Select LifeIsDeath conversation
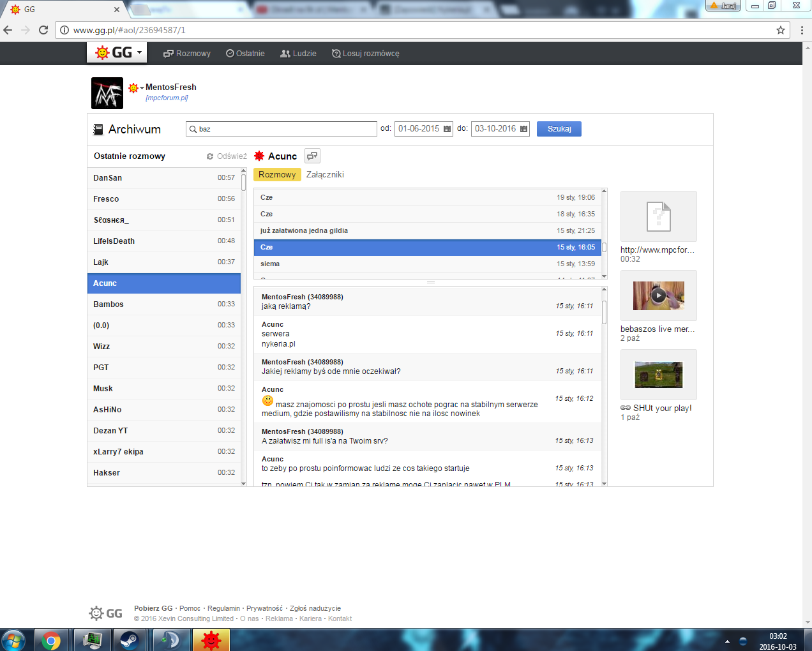This screenshot has height=651, width=812. click(164, 241)
